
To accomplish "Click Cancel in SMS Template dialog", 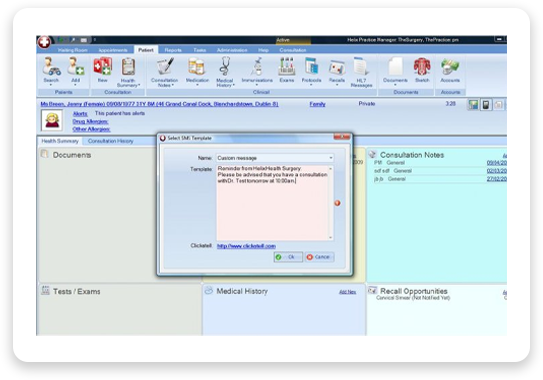I will 319,257.
